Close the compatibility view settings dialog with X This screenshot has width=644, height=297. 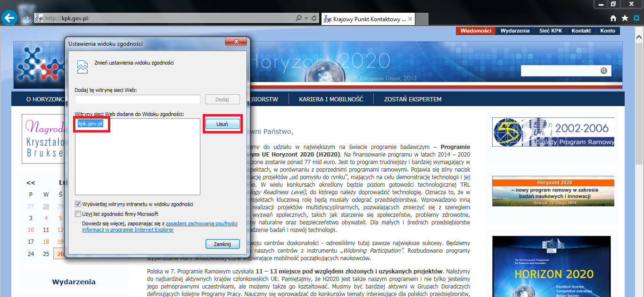[x=236, y=42]
